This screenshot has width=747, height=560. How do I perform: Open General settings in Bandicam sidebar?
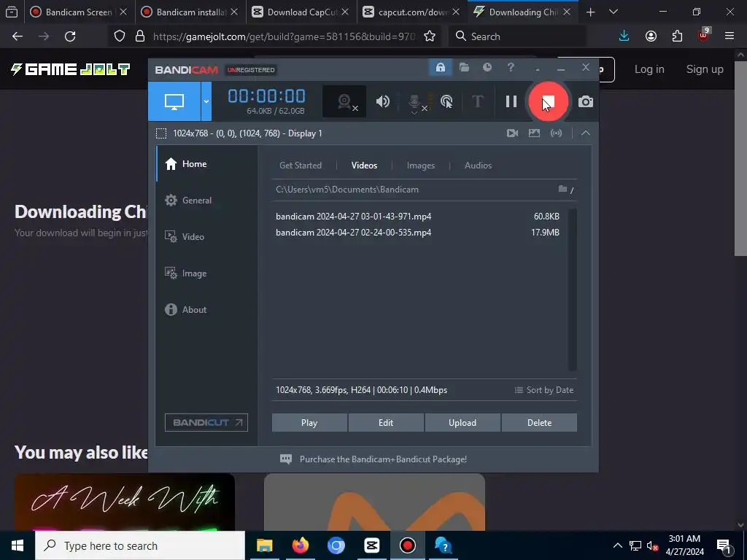coord(206,201)
